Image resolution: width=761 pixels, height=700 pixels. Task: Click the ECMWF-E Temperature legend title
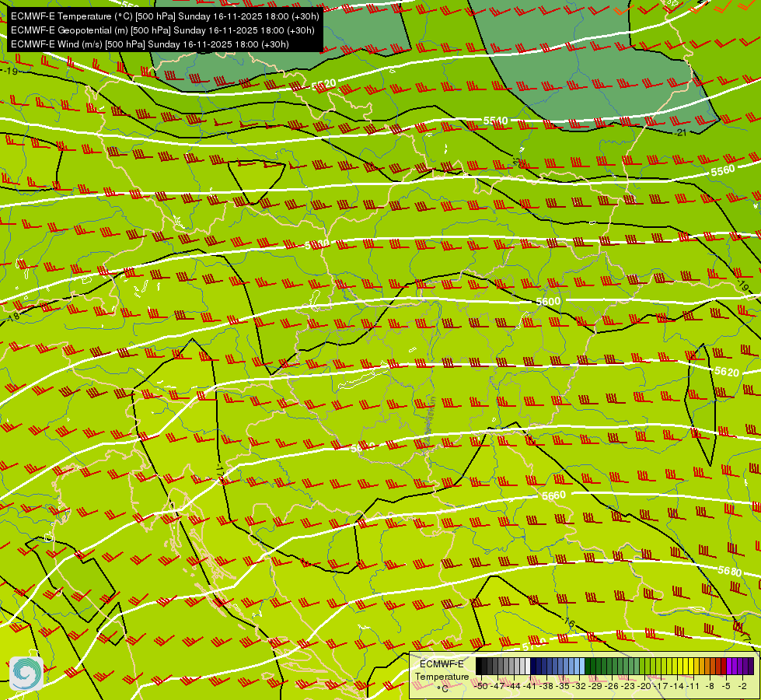[442, 670]
